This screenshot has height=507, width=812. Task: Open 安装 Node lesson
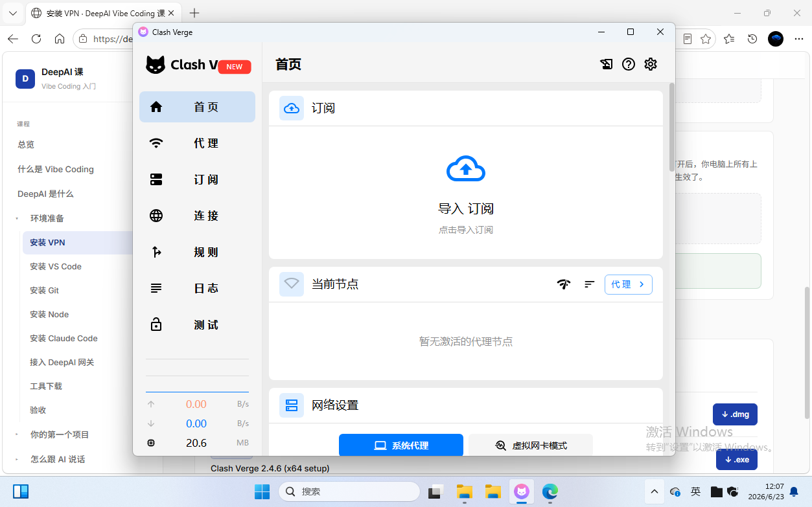(x=49, y=314)
